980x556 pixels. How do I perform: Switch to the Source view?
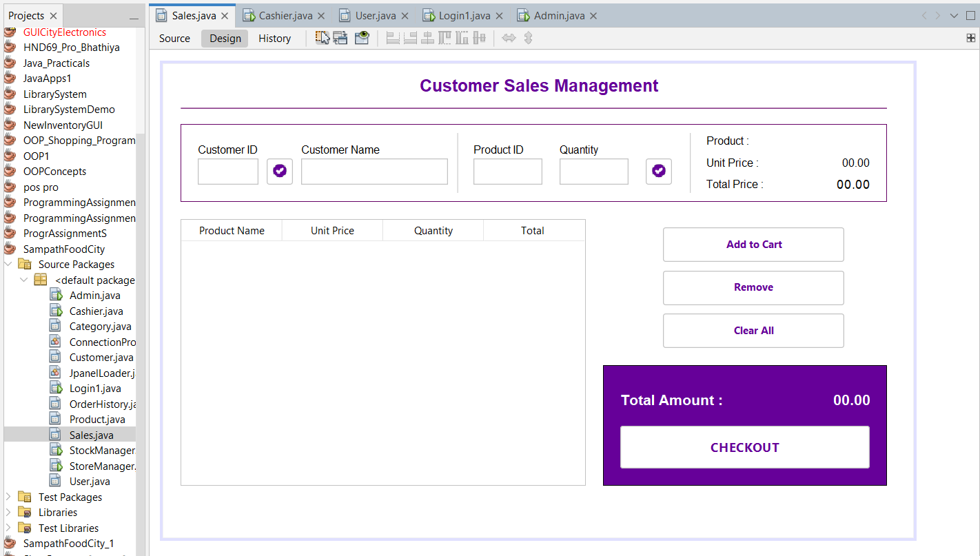pos(174,39)
